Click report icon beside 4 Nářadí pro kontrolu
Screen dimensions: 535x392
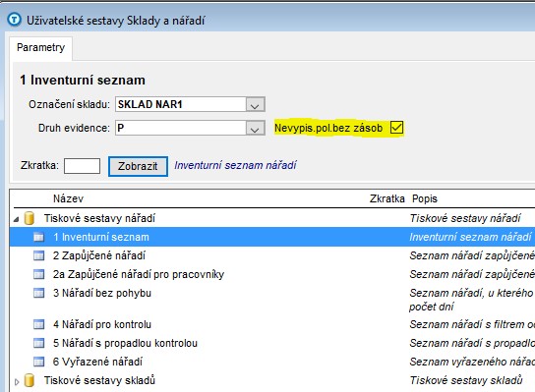click(x=38, y=324)
